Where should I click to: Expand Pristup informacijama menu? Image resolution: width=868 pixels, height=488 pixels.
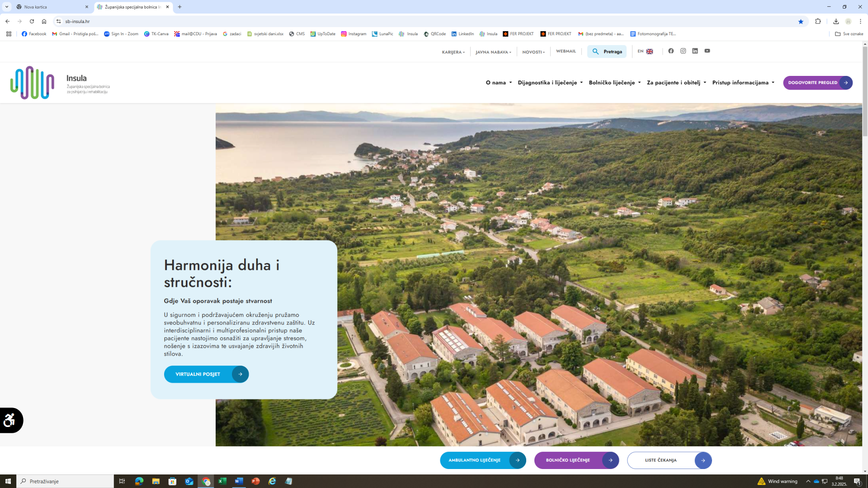pos(743,83)
